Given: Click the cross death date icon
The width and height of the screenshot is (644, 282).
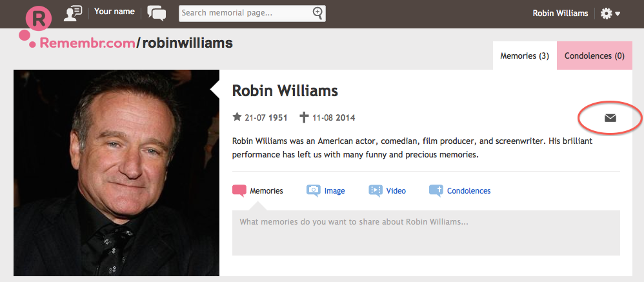Looking at the screenshot, I should (304, 117).
